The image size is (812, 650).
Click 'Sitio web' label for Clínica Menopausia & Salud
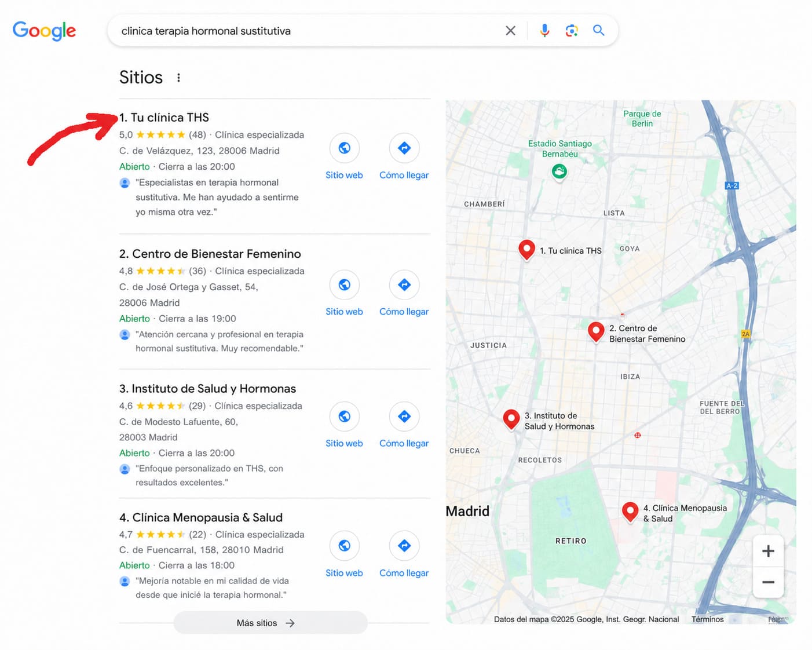point(344,573)
